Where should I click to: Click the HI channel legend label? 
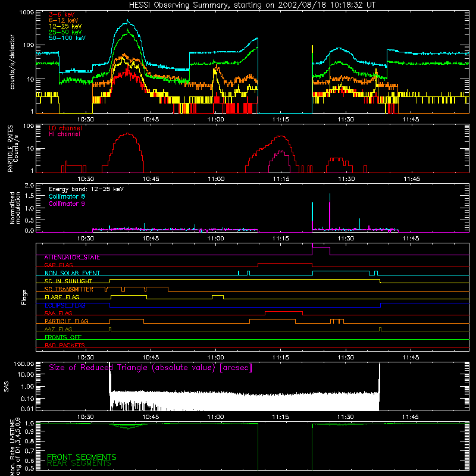point(64,134)
